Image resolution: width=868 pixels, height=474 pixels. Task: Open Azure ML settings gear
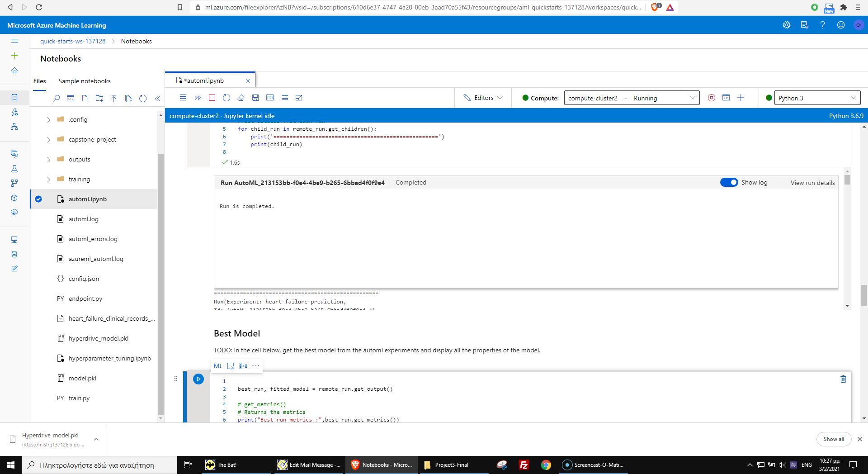(787, 25)
